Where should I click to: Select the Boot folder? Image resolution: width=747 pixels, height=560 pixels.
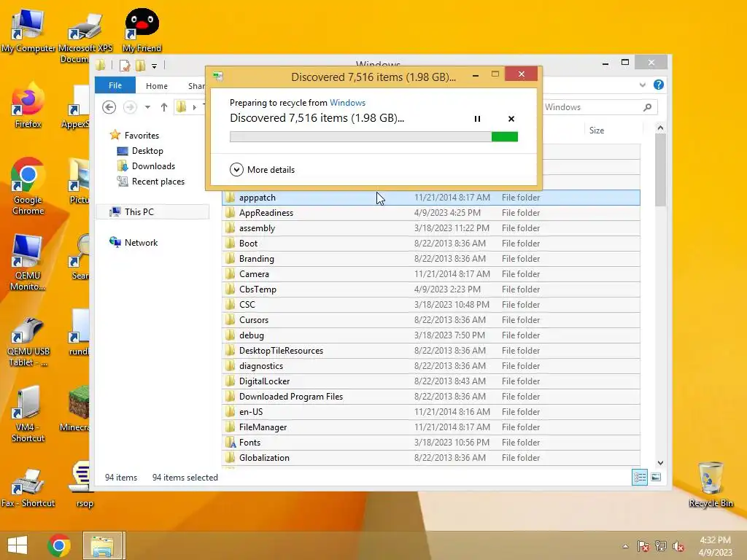click(430, 243)
